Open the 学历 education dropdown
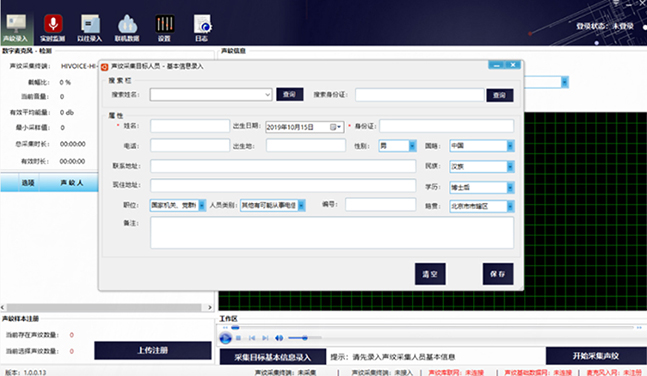Image resolution: width=647 pixels, height=376 pixels. coord(510,187)
